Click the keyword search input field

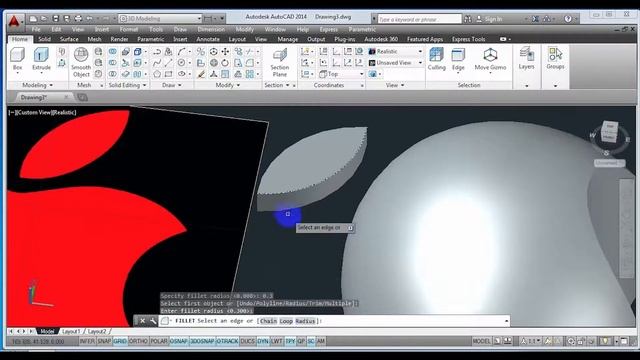pos(419,19)
